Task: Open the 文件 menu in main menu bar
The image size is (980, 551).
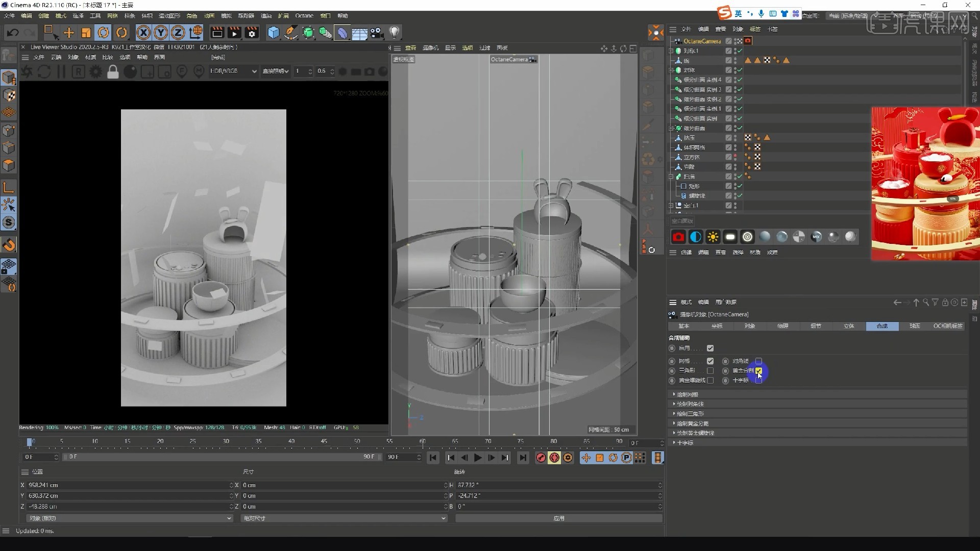Action: click(9, 16)
